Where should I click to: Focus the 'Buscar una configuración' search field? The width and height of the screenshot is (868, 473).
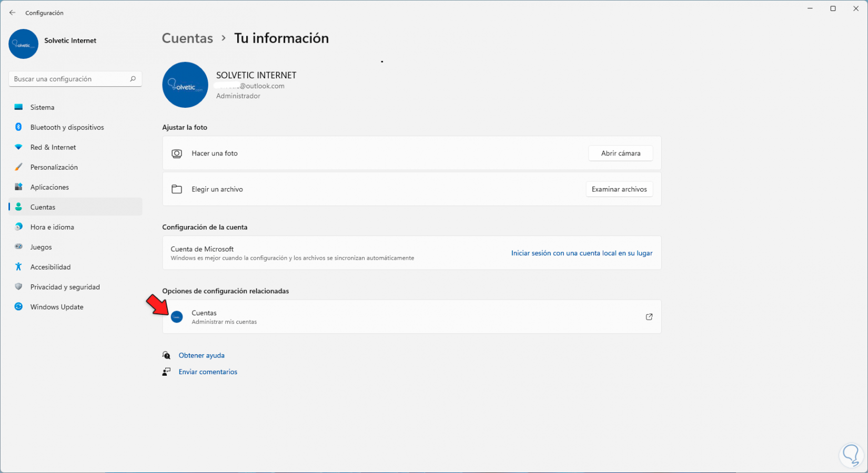click(x=75, y=79)
